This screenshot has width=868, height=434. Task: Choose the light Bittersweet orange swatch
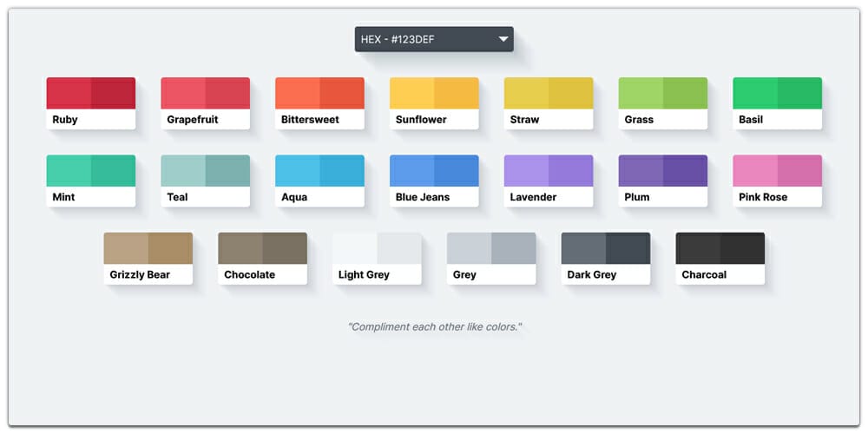click(x=297, y=93)
